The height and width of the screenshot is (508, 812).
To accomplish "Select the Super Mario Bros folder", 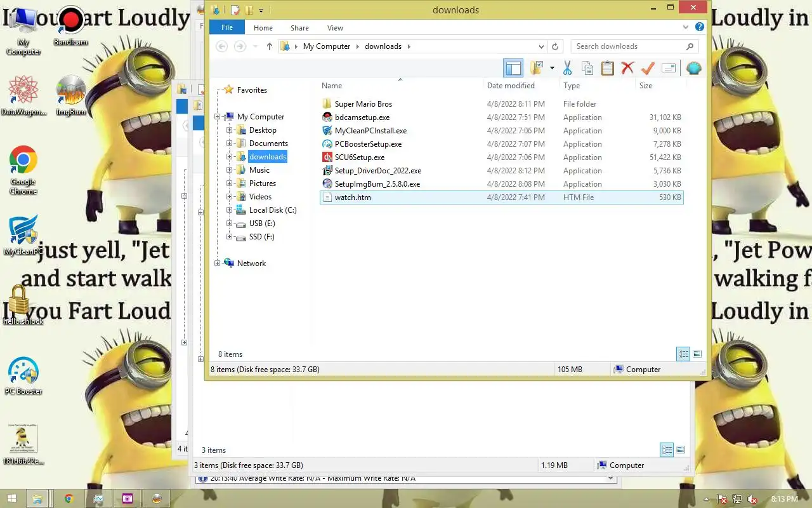I will 363,104.
